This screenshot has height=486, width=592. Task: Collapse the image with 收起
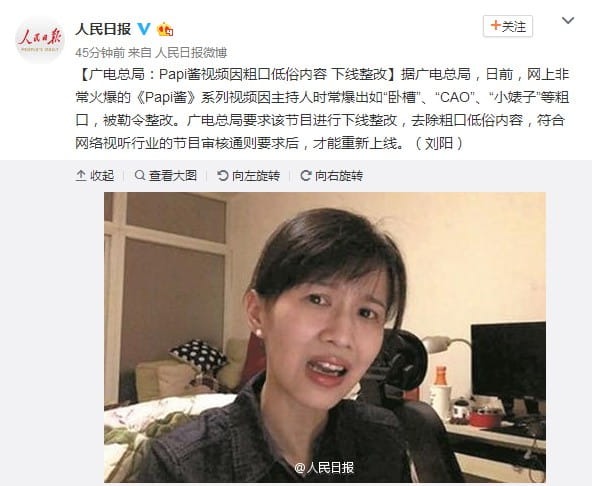(x=95, y=176)
